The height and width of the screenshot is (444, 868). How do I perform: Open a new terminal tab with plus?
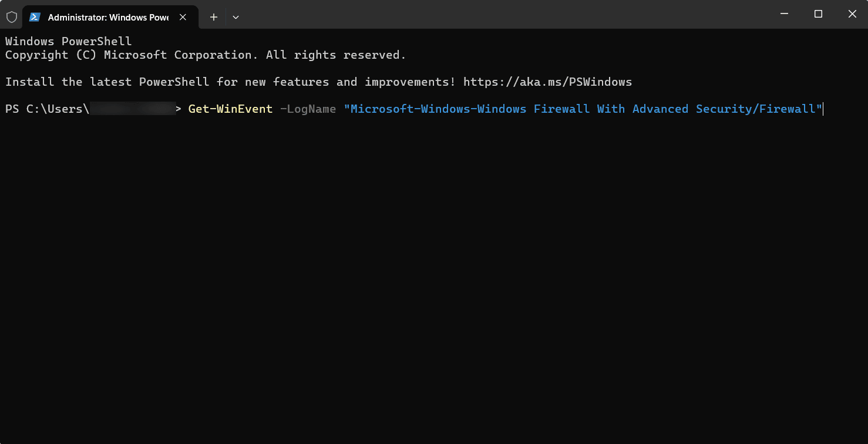tap(213, 17)
